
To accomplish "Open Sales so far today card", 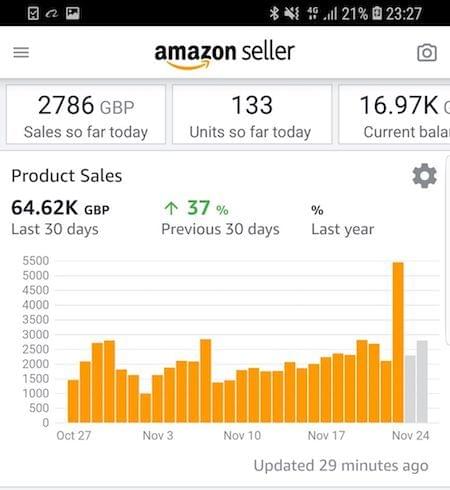I will 86,114.
